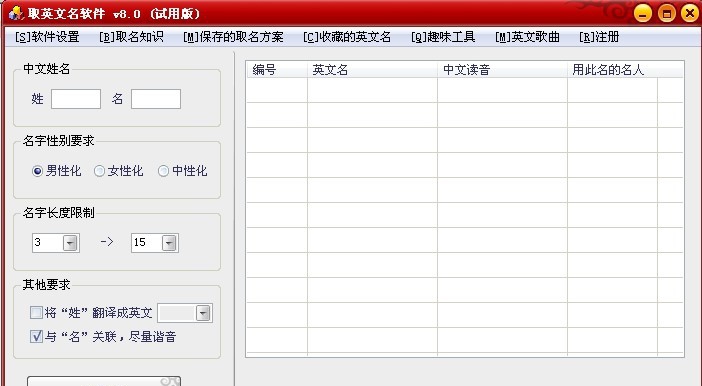Screen dimensions: 702x386
Task: Enable the 将"姓"翻译成英文 checkbox
Action: (x=36, y=312)
